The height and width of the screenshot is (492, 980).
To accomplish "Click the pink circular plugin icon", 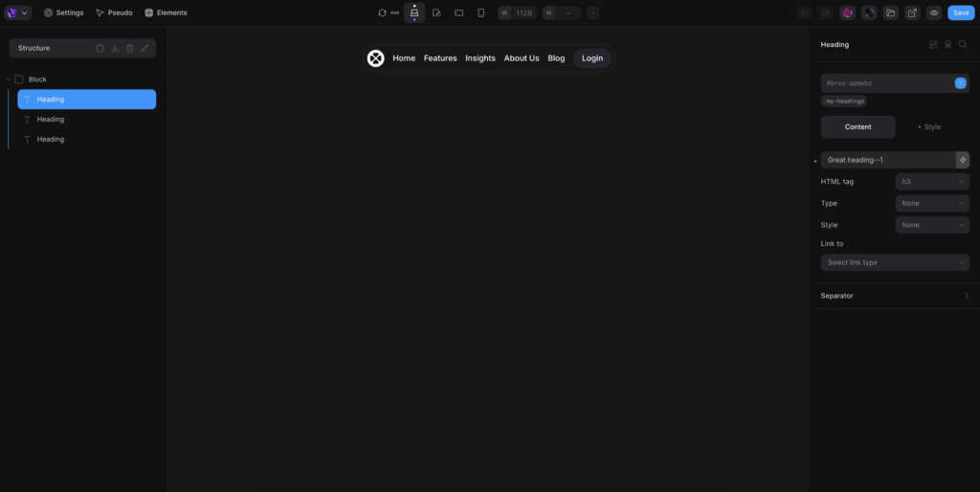I will [x=848, y=12].
